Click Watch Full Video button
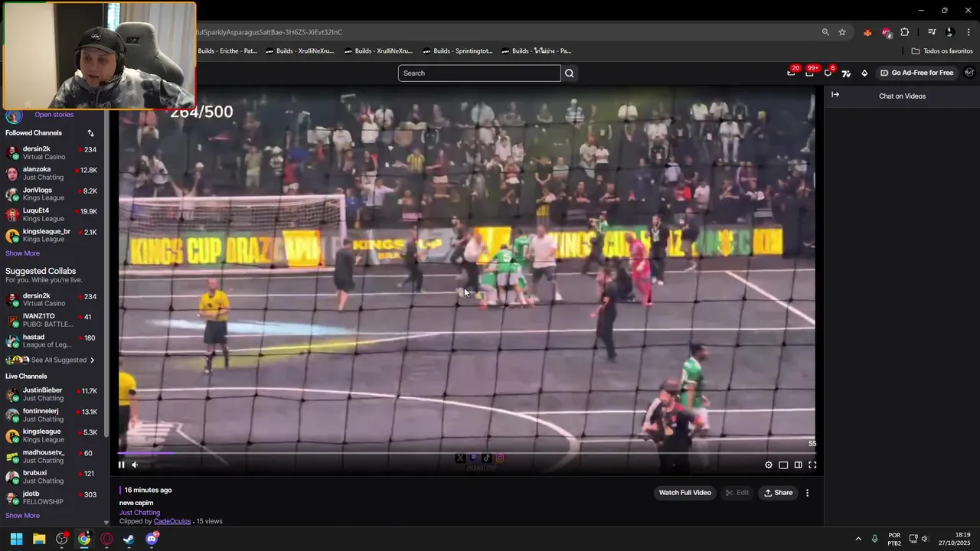Image resolution: width=980 pixels, height=551 pixels. point(684,493)
